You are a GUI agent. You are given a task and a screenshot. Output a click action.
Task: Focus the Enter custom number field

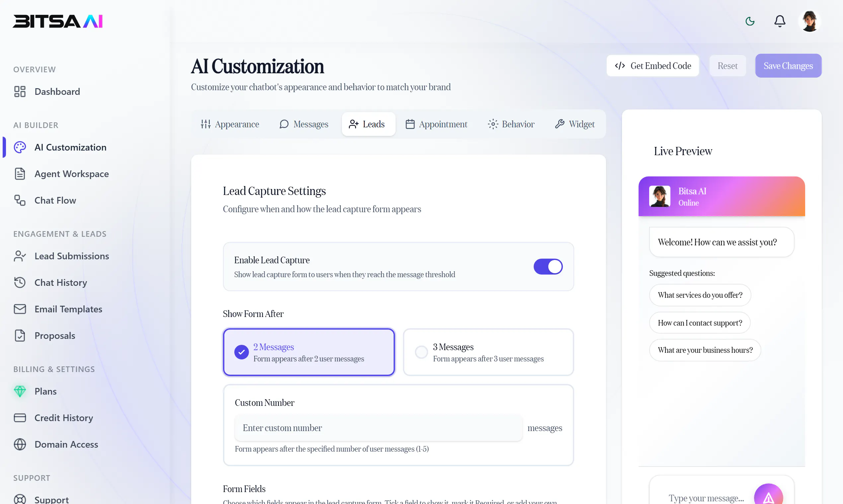pyautogui.click(x=378, y=428)
